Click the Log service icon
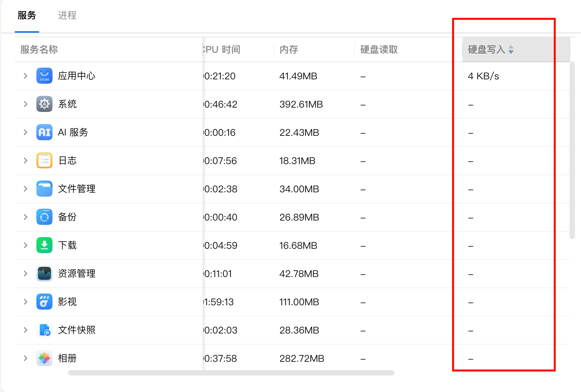 click(44, 161)
